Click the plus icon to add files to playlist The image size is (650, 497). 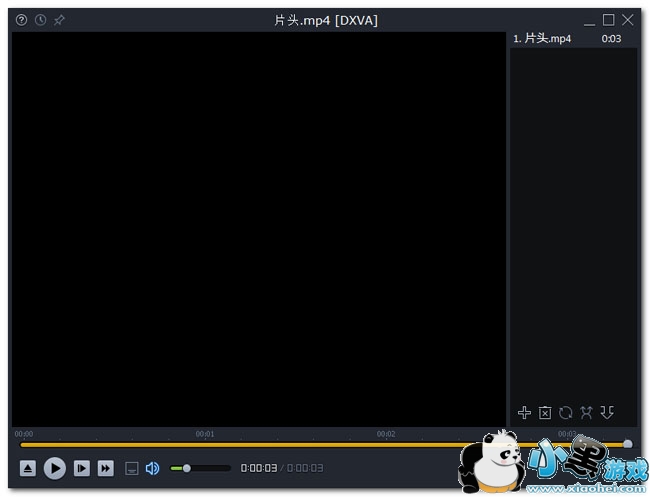click(x=524, y=412)
